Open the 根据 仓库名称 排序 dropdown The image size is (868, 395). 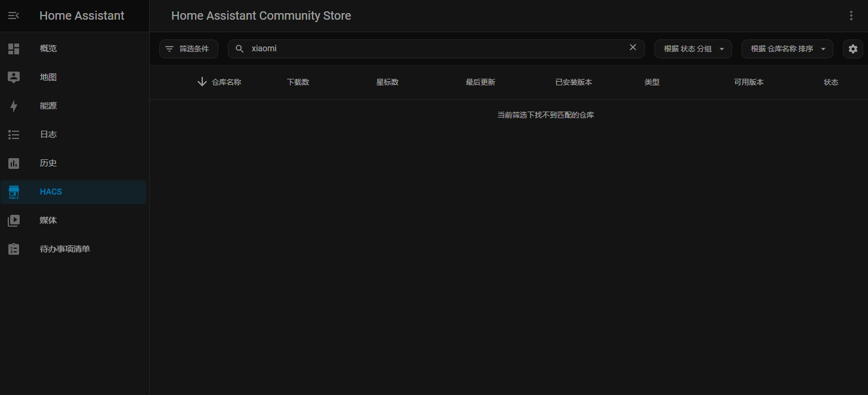tap(787, 49)
